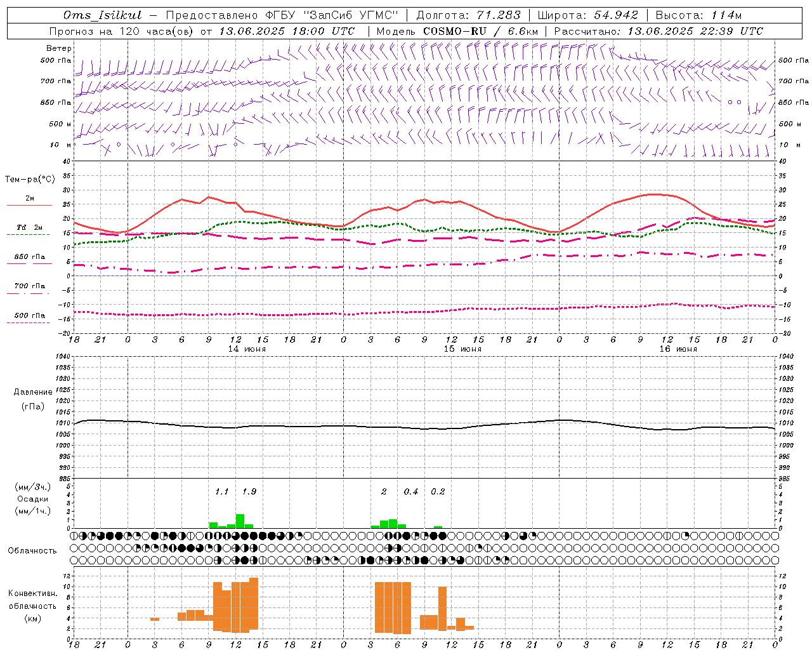The image size is (812, 650).
Task: Click the 0.4 three-hour precipitation value
Action: [411, 491]
